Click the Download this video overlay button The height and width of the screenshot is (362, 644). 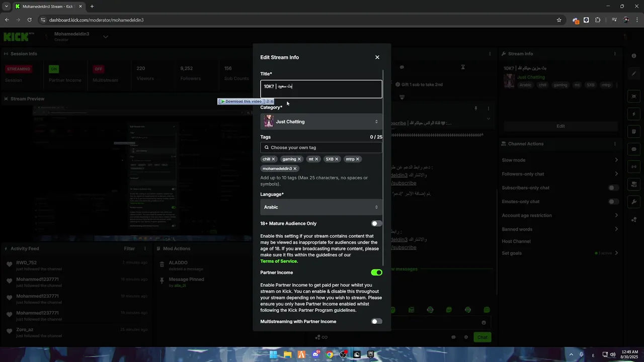tap(242, 102)
